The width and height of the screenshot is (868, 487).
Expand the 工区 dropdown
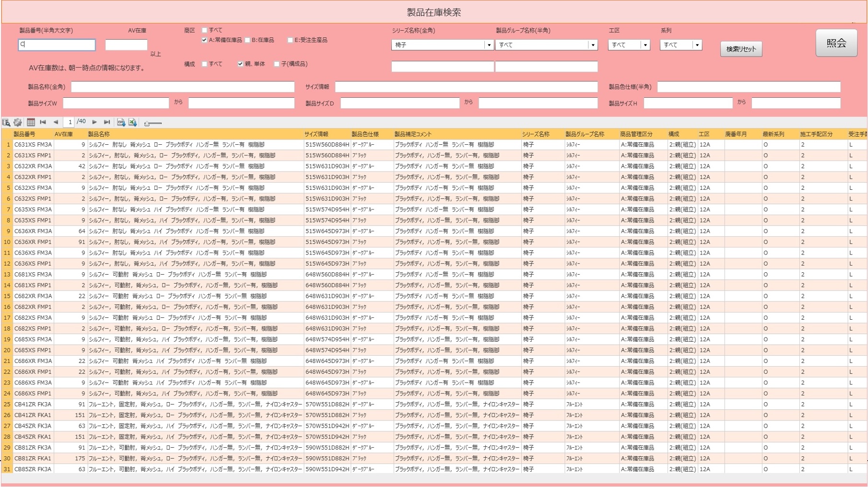coord(629,45)
